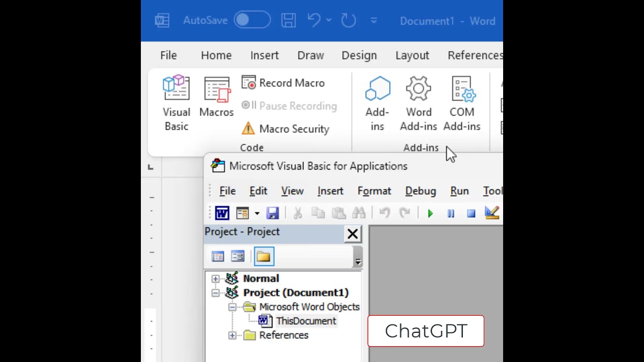644x362 pixels.
Task: Click View Microsoft Word icon in VBA toolbar
Action: (x=222, y=213)
